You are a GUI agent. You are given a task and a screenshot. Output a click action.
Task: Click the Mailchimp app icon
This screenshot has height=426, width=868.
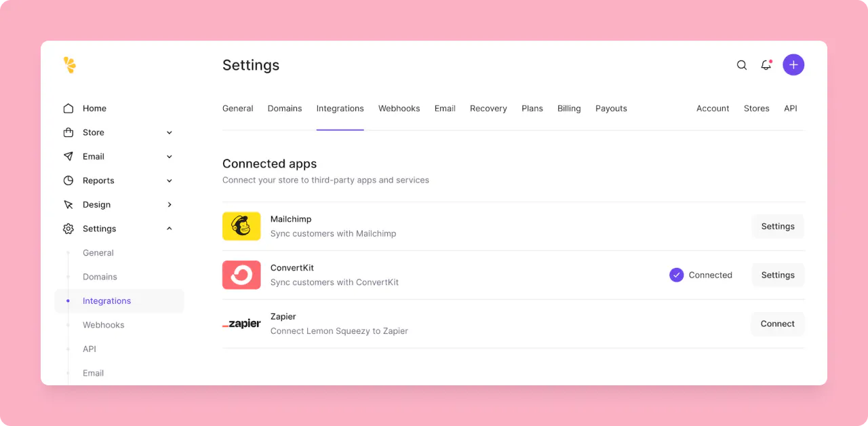point(241,226)
